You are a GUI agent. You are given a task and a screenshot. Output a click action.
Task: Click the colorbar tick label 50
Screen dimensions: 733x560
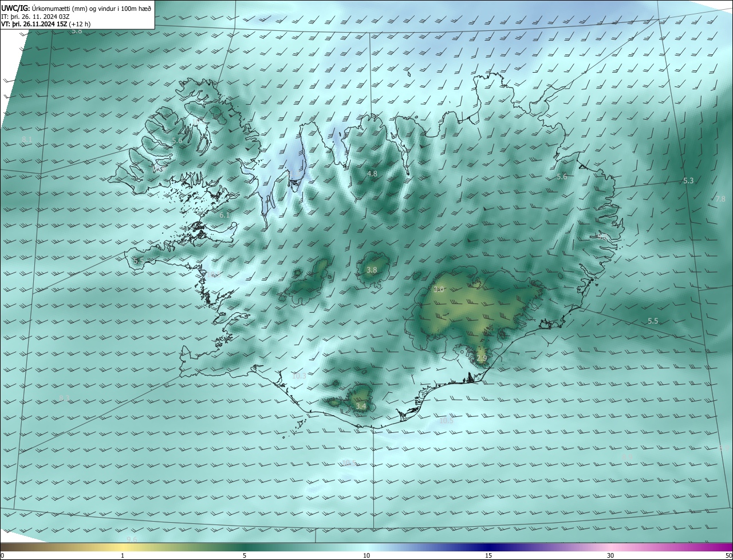tap(728, 555)
